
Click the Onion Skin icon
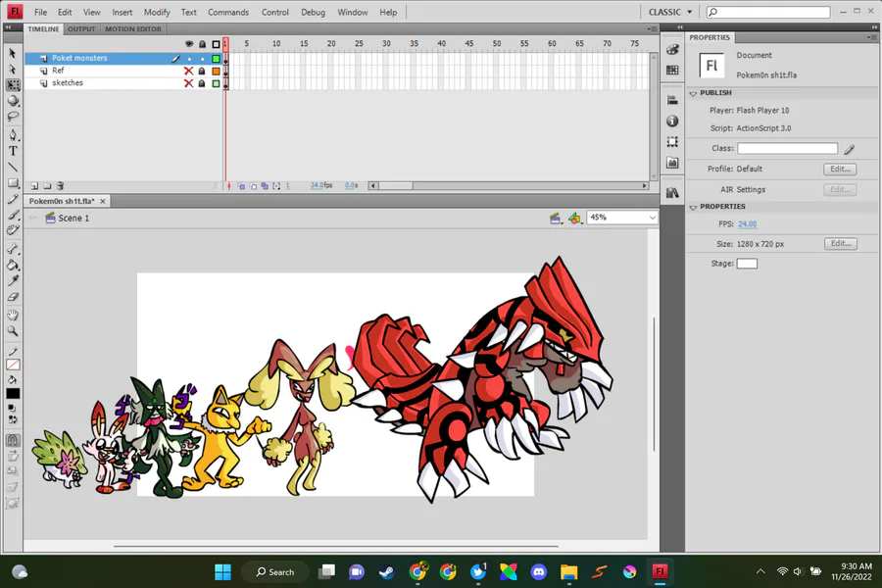[241, 185]
